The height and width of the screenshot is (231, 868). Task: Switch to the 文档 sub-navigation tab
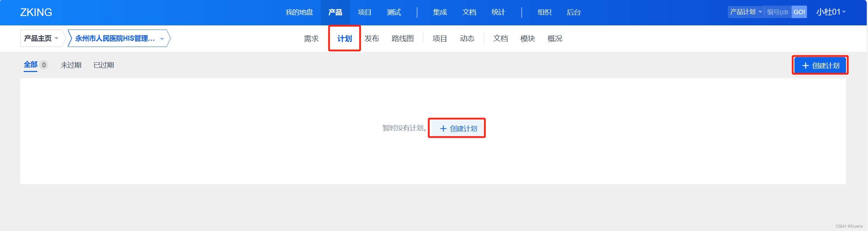(x=500, y=39)
